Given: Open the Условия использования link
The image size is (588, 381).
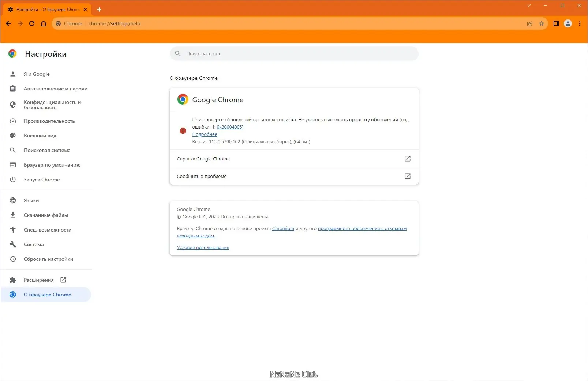Looking at the screenshot, I should tap(203, 248).
